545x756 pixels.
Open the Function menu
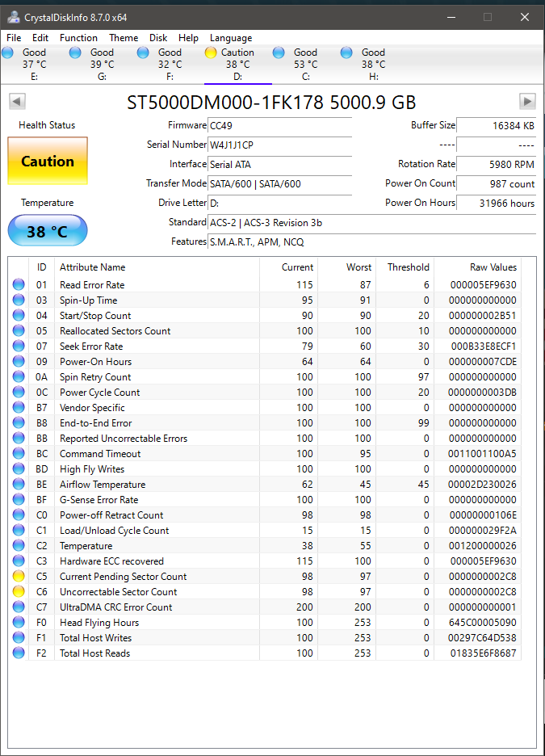click(78, 38)
